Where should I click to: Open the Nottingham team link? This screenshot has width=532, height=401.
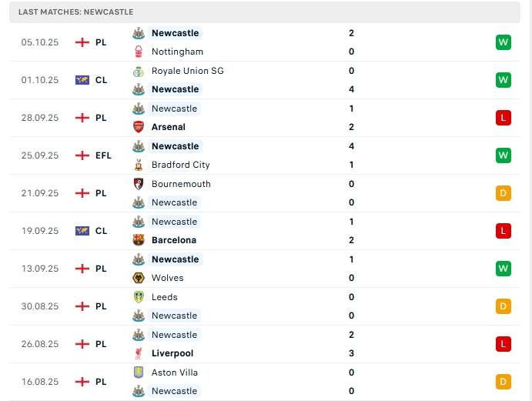[x=177, y=52]
